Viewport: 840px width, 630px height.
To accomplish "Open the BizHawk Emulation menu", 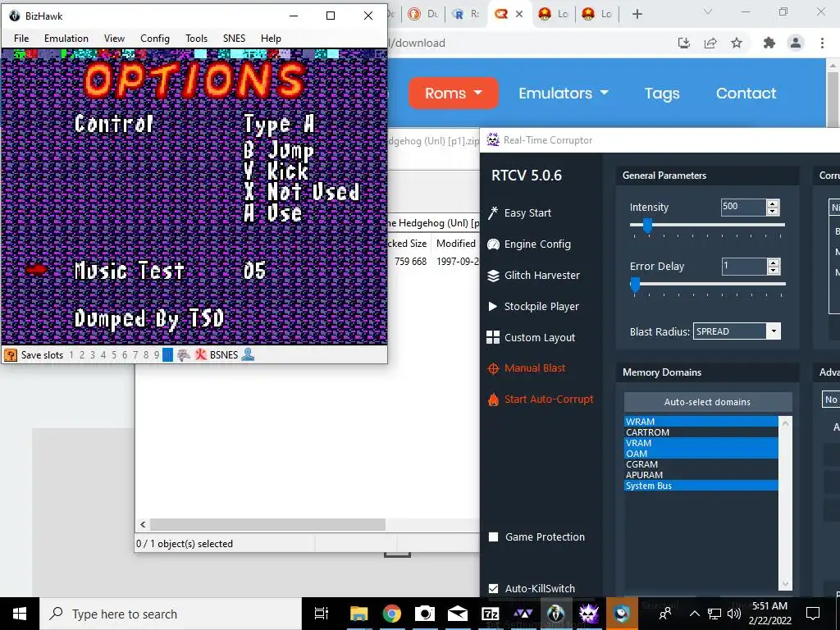I will (66, 39).
